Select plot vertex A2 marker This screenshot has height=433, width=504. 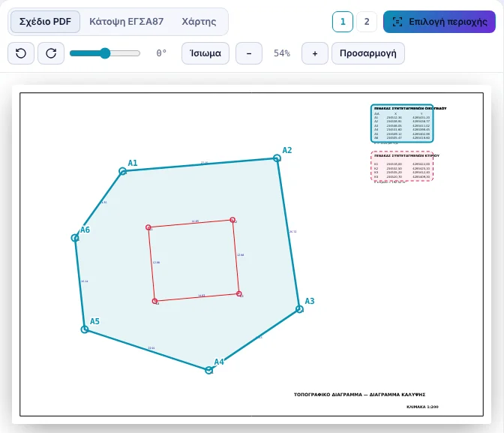coord(277,158)
